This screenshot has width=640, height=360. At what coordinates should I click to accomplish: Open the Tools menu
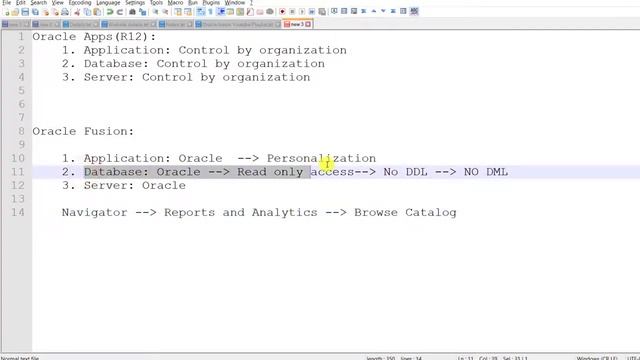coord(156,2)
